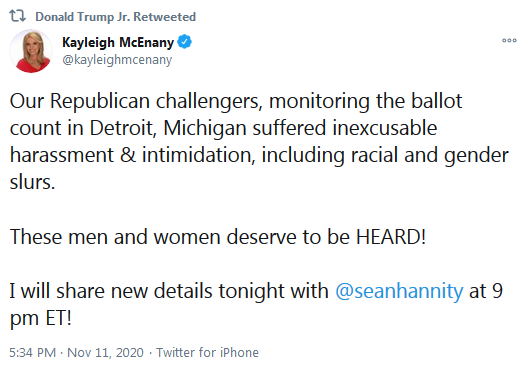Click the blue verified checkmark badge
The height and width of the screenshot is (365, 528).
[x=184, y=42]
